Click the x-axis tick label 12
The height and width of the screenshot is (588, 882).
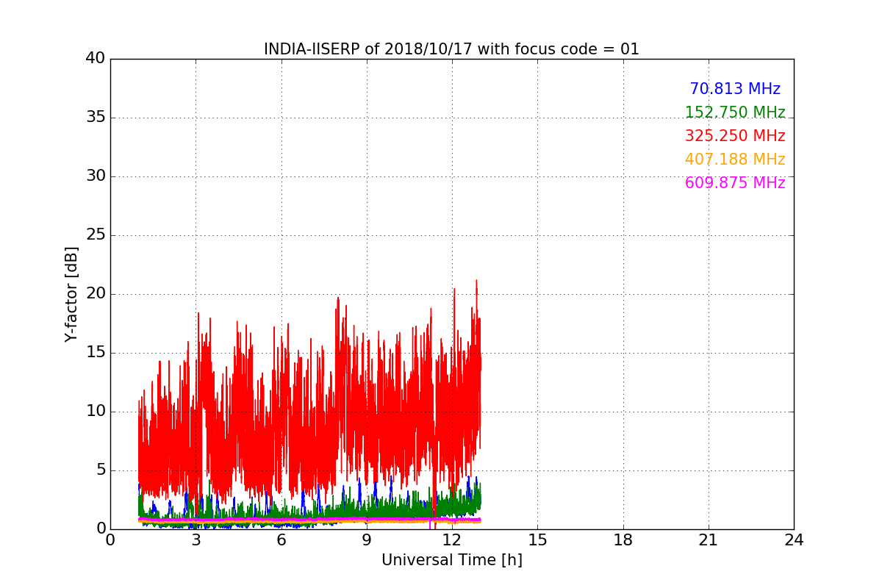click(x=452, y=539)
